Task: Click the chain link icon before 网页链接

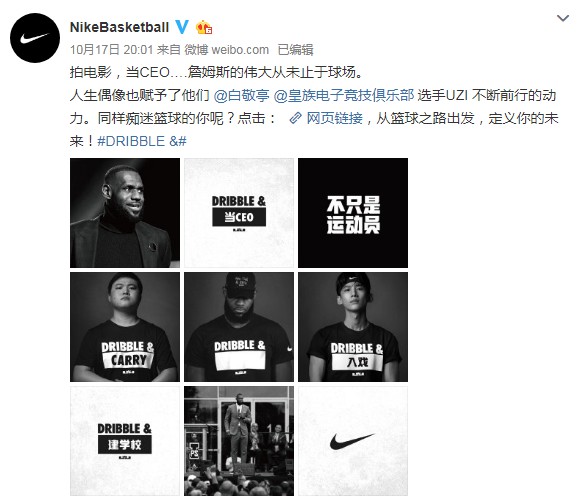Action: [x=295, y=118]
